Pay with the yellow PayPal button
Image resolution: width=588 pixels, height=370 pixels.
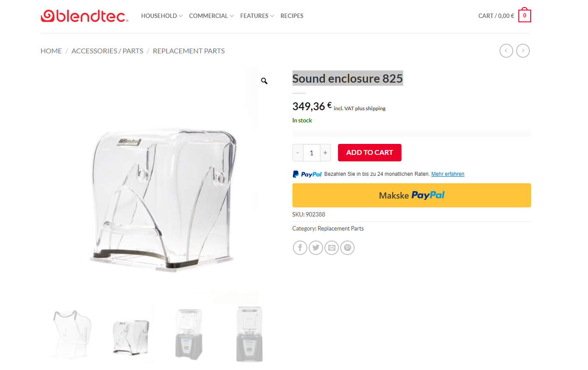tap(412, 195)
